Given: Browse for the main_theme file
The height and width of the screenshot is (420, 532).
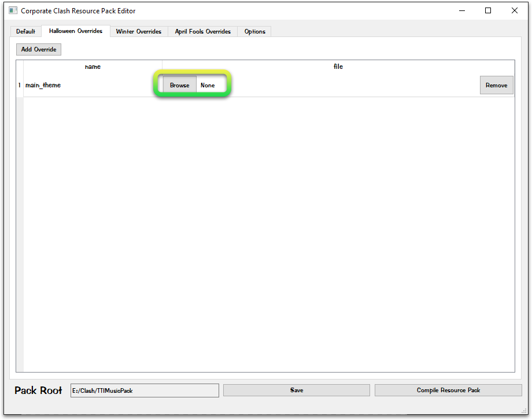Looking at the screenshot, I should tap(179, 85).
